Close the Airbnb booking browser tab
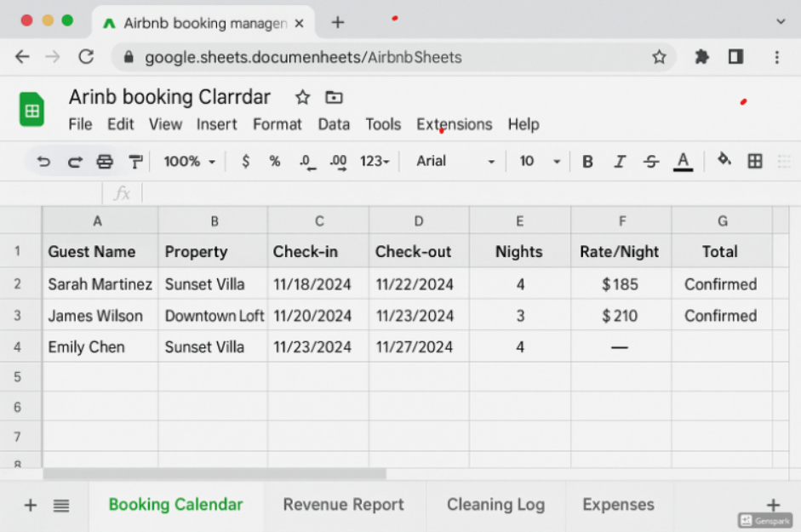Viewport: 801px width, 532px height. pos(300,24)
